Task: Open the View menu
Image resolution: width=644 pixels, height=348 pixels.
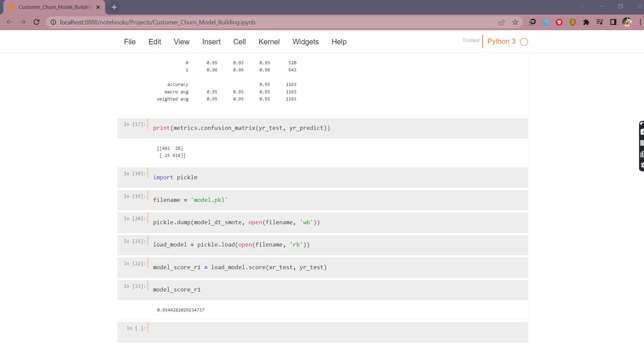Action: [x=182, y=42]
